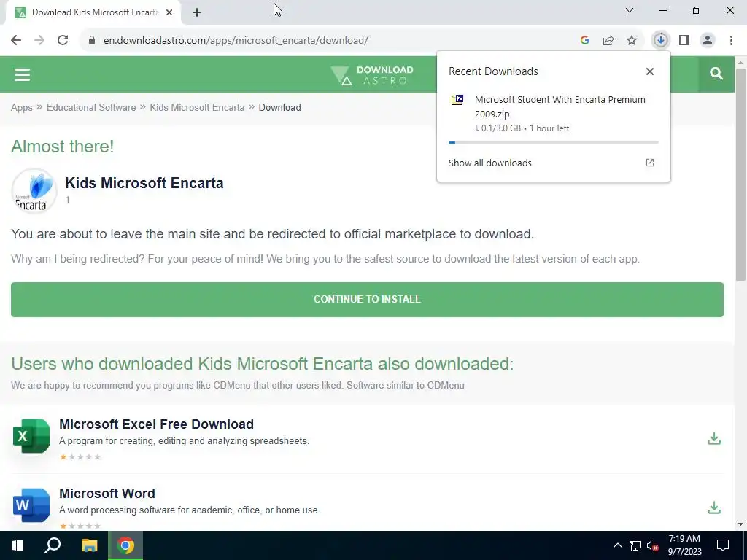Screen dimensions: 747x560
Task: Close the Download Kids Microsoft Encarta tab
Action: [169, 12]
